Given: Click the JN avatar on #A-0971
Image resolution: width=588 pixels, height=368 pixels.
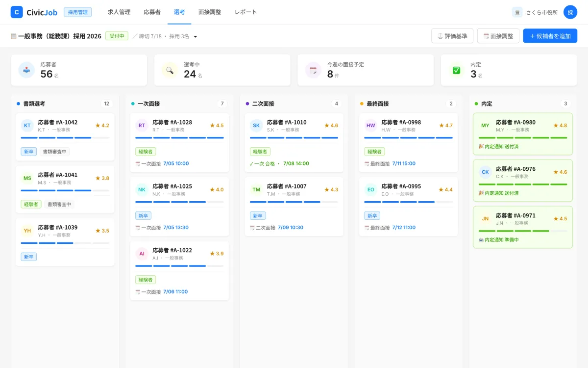Looking at the screenshot, I should (485, 219).
